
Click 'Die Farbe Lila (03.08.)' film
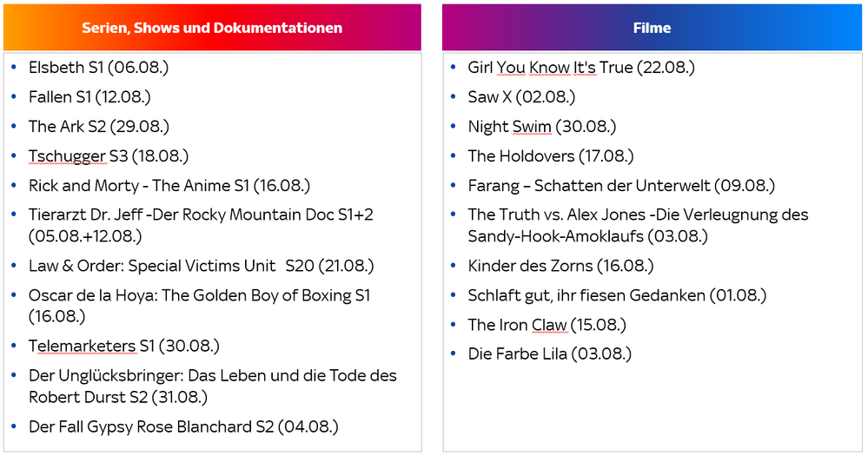pyautogui.click(x=549, y=354)
